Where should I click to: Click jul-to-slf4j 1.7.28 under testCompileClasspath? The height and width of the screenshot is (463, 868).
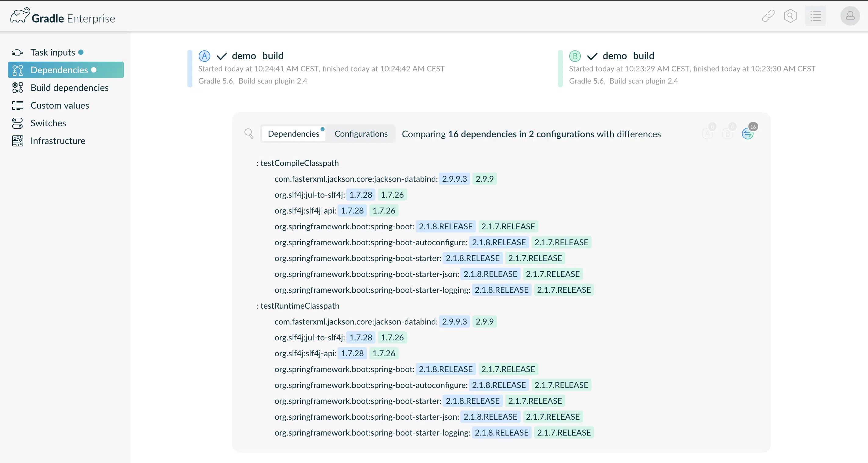360,195
